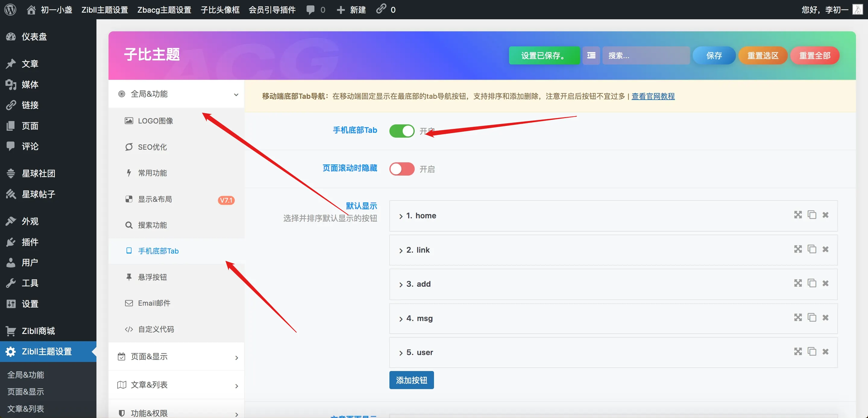Select the LOGO图像 tab
Viewport: 868px width, 418px height.
point(176,121)
